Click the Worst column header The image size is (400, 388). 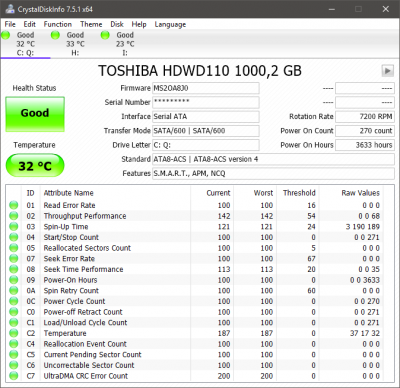[x=263, y=193]
